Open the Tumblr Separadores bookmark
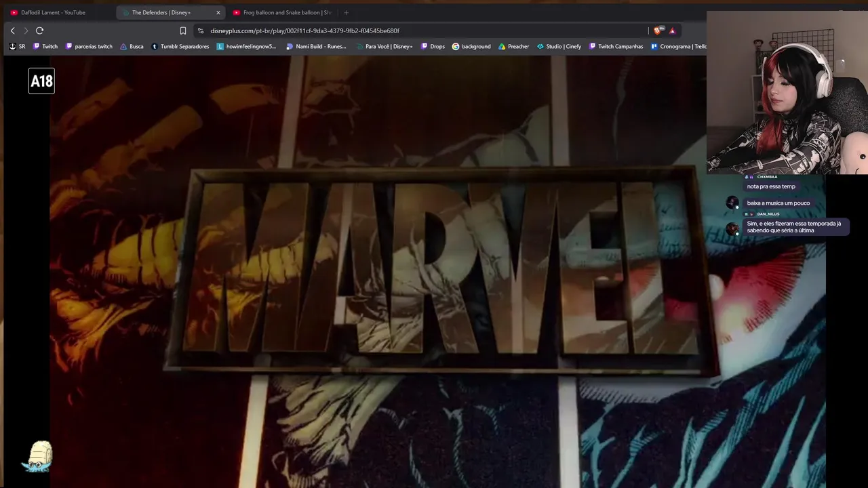Image resolution: width=868 pixels, height=488 pixels. pyautogui.click(x=180, y=46)
